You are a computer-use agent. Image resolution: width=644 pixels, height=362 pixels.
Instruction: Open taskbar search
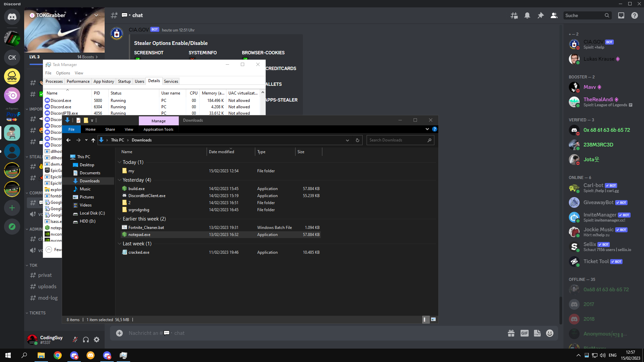(24, 355)
